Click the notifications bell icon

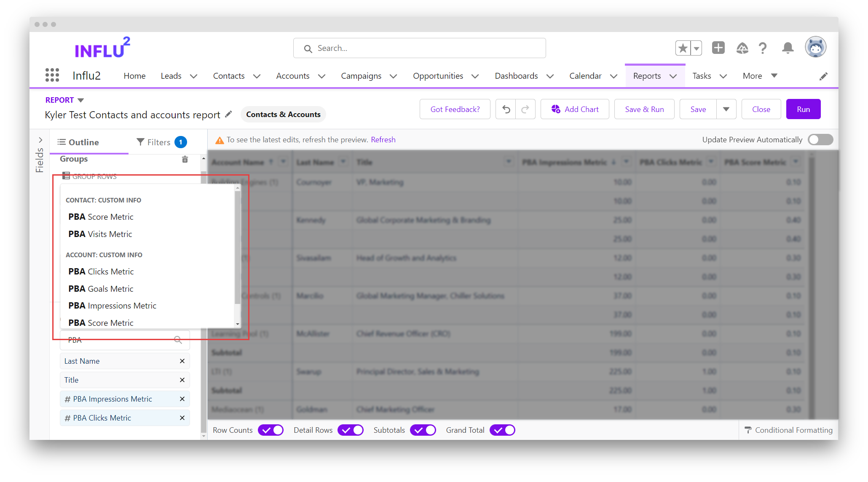(x=787, y=48)
